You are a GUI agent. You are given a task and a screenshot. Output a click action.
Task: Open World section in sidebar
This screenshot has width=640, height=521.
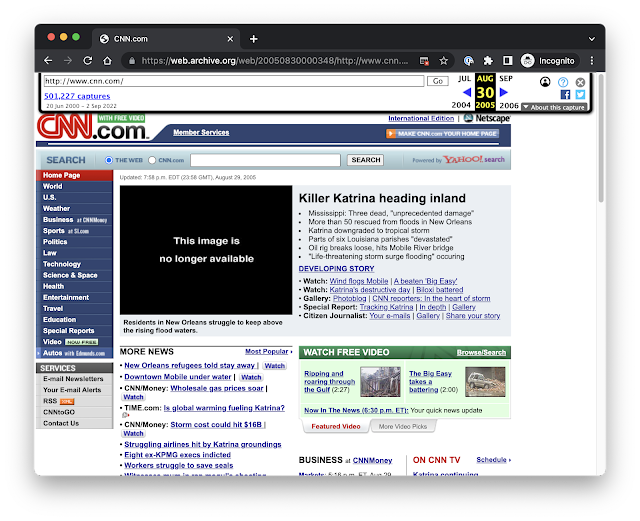(74, 186)
